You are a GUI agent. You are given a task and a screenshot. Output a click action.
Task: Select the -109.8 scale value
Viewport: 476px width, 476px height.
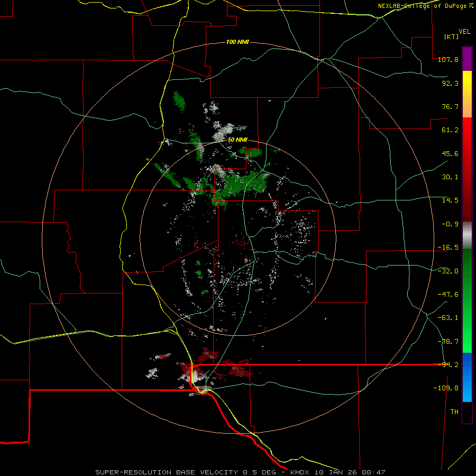[446, 388]
